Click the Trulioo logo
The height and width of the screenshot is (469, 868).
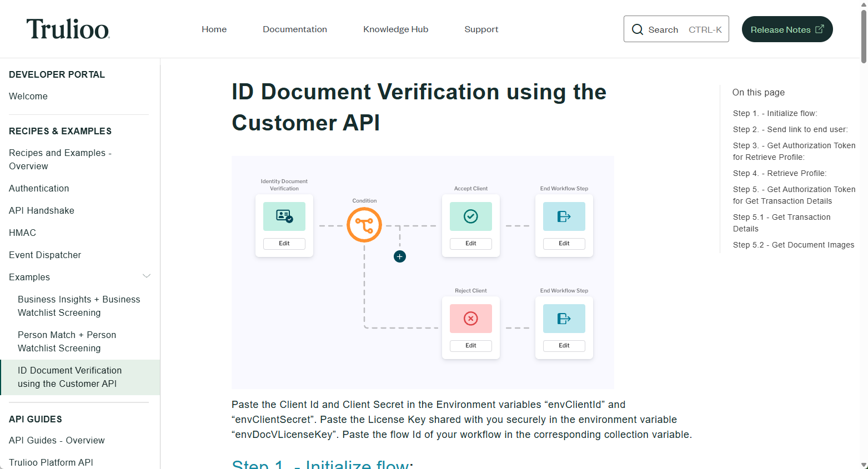coord(68,29)
